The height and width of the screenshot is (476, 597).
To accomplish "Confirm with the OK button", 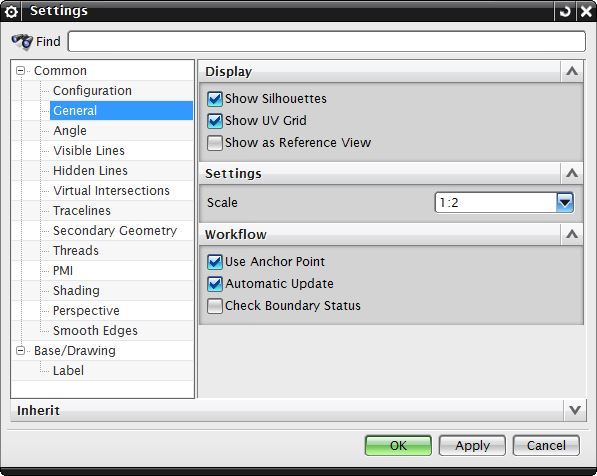I will (x=398, y=446).
